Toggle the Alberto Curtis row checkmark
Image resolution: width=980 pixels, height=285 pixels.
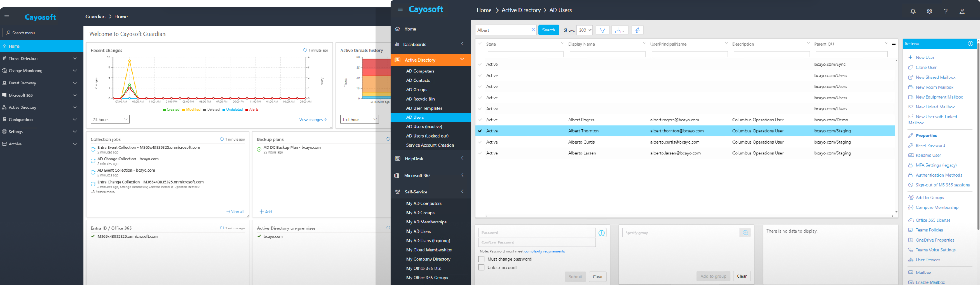[x=480, y=142]
